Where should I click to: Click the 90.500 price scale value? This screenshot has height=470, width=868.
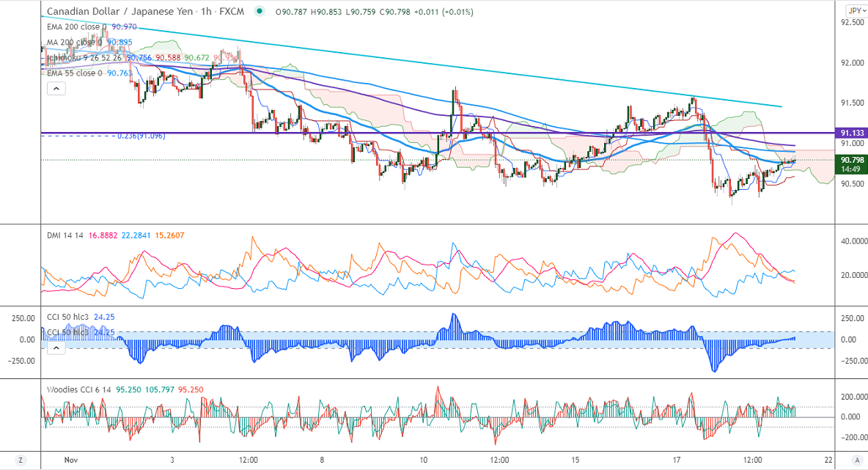click(852, 184)
